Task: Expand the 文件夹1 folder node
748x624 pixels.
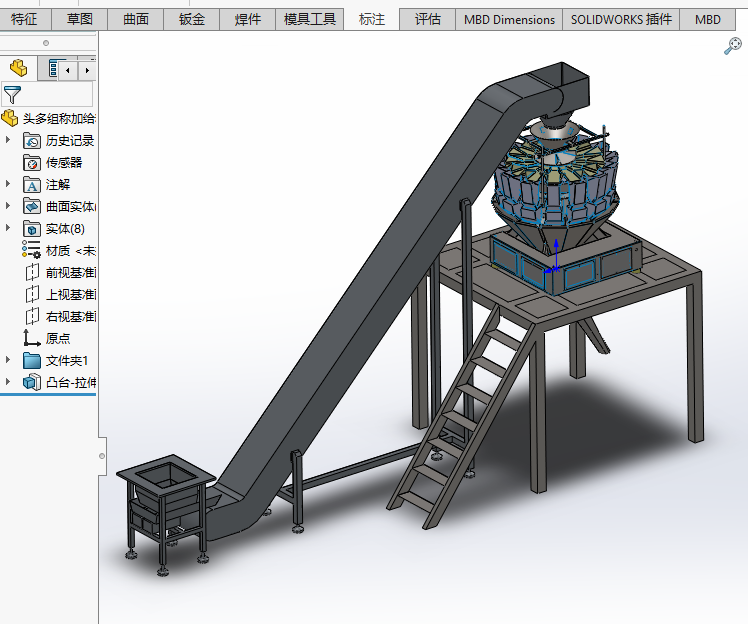Action: [x=8, y=360]
